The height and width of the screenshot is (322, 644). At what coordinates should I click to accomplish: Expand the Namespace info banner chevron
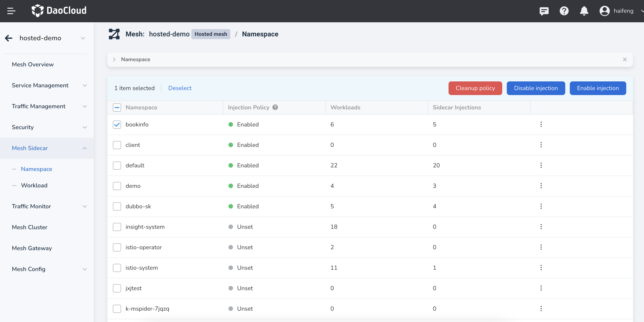(x=114, y=59)
